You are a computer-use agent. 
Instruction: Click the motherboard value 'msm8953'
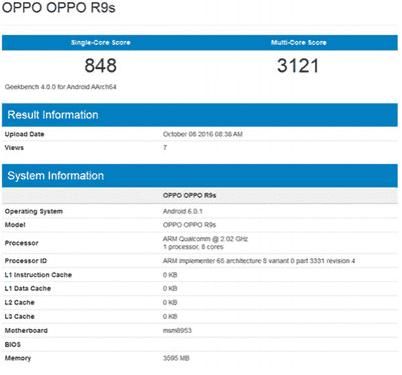point(177,330)
